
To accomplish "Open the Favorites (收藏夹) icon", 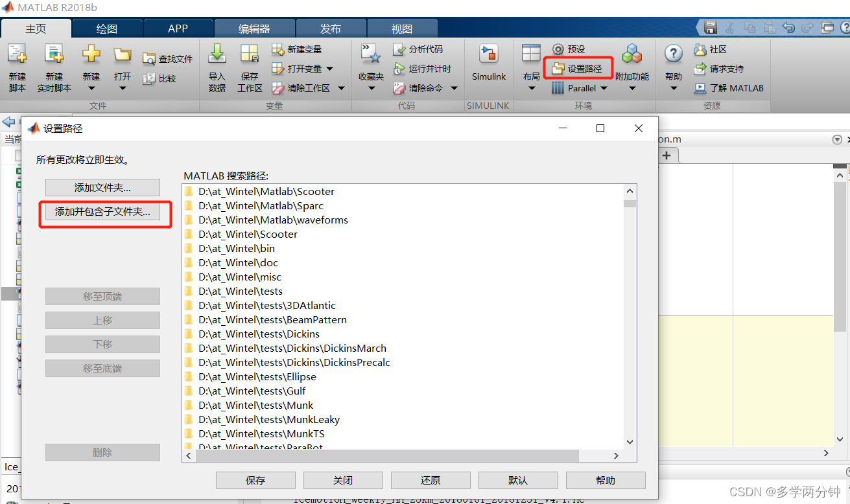I will 371,54.
